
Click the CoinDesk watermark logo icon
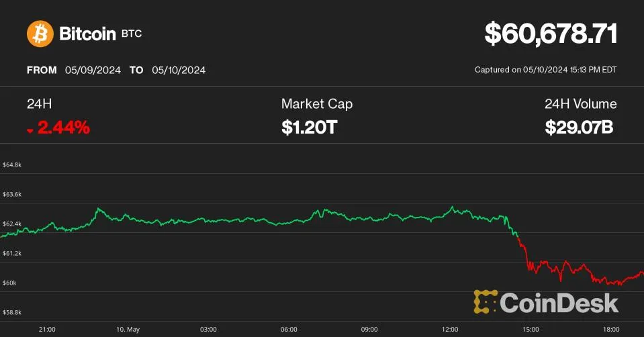tap(486, 302)
